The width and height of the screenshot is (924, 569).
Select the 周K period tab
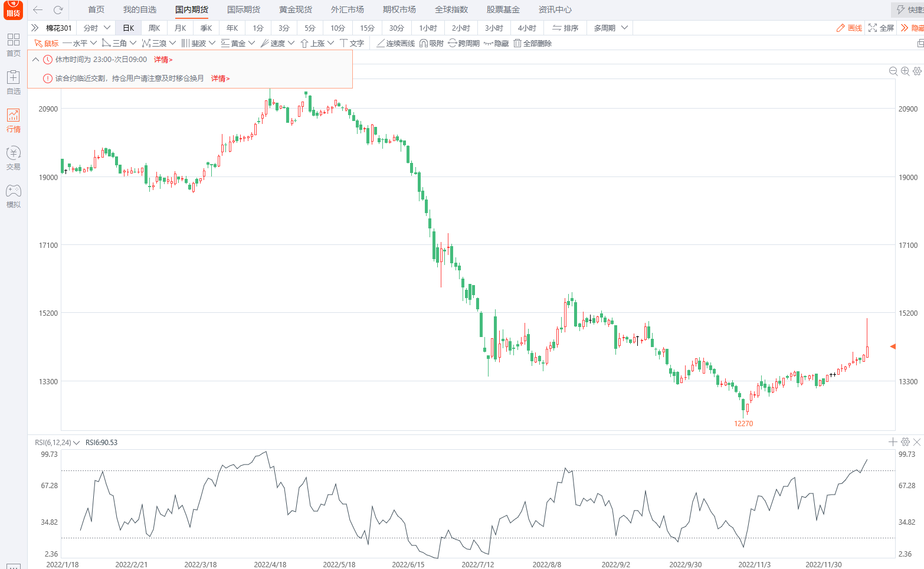[x=154, y=28]
